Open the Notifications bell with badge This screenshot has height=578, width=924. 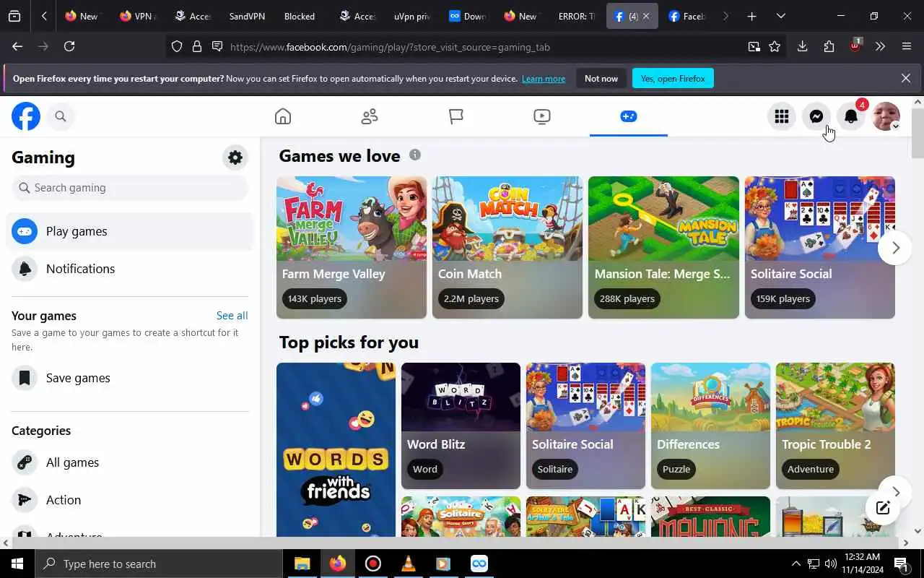coord(851,116)
